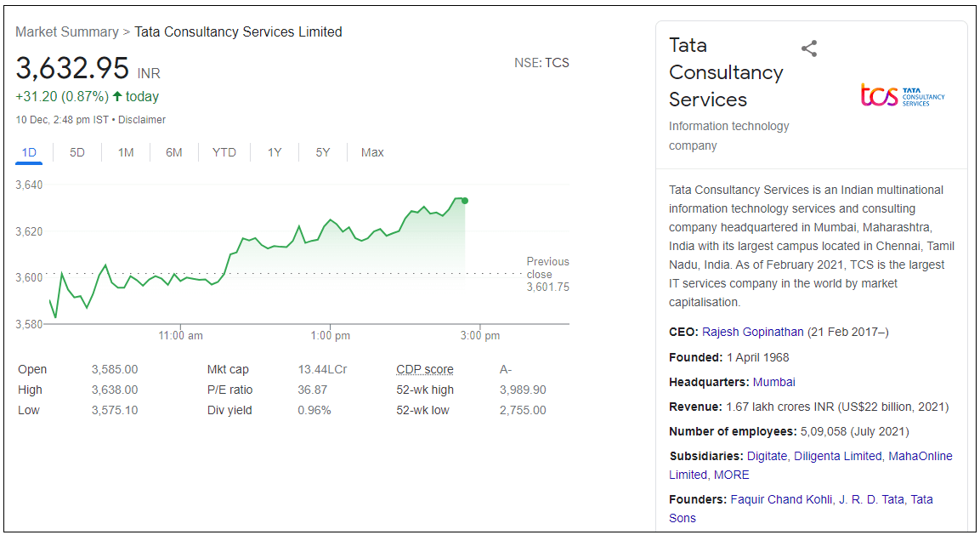This screenshot has width=980, height=535.
Task: Click the NSE: TCS ticker label
Action: click(x=542, y=63)
